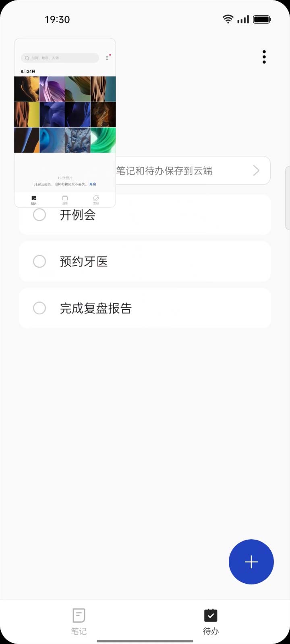290x644 pixels.
Task: Tap the 待办 checklist icon in bottom bar
Action: [x=211, y=616]
